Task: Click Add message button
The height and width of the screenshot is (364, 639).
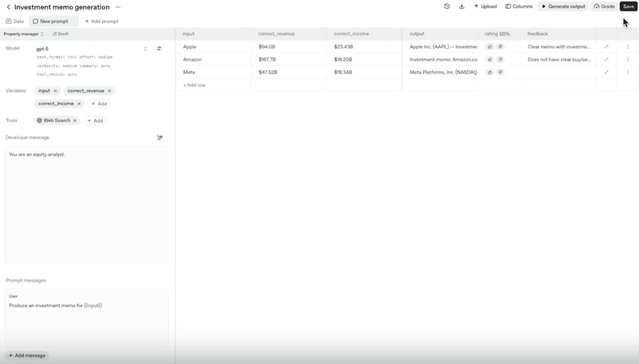Action: pyautogui.click(x=27, y=356)
